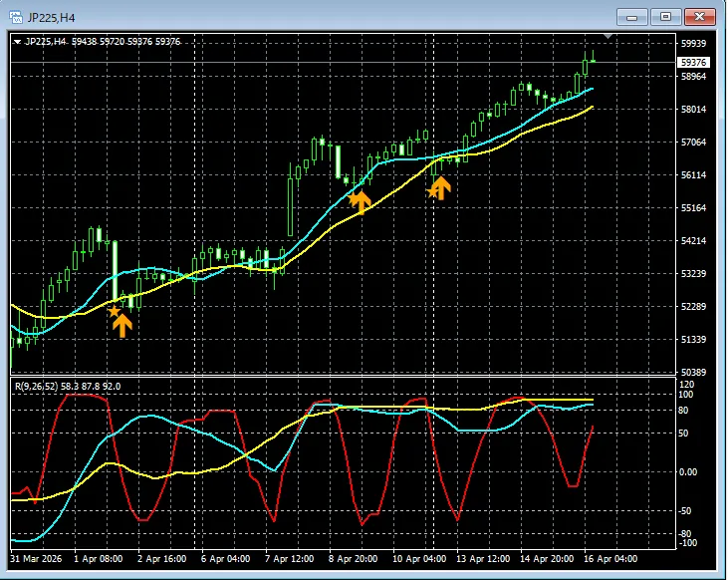Click the orange up arrow near 8 Apr 20:00
Viewport: 728px width, 580px height.
click(x=361, y=201)
